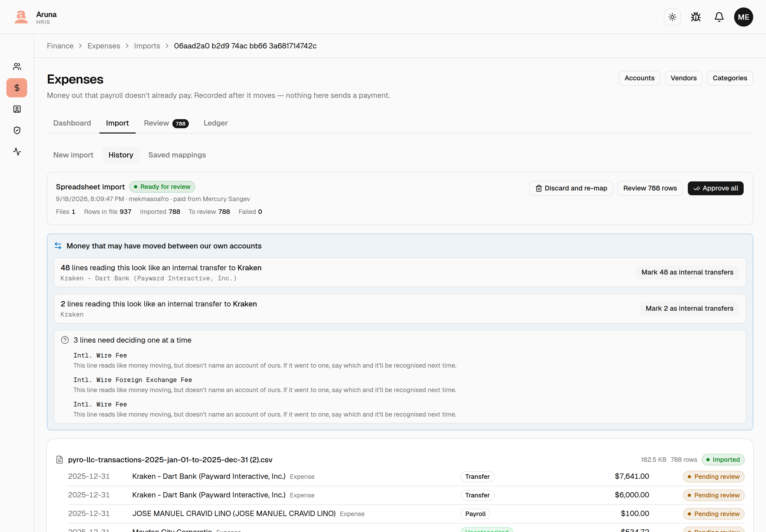Go to Finance in the breadcrumb
The height and width of the screenshot is (532, 766).
[60, 46]
